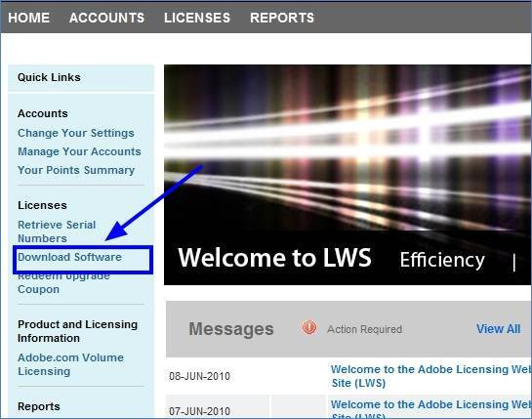532x419 pixels.
Task: Click the Download Software link
Action: click(69, 257)
